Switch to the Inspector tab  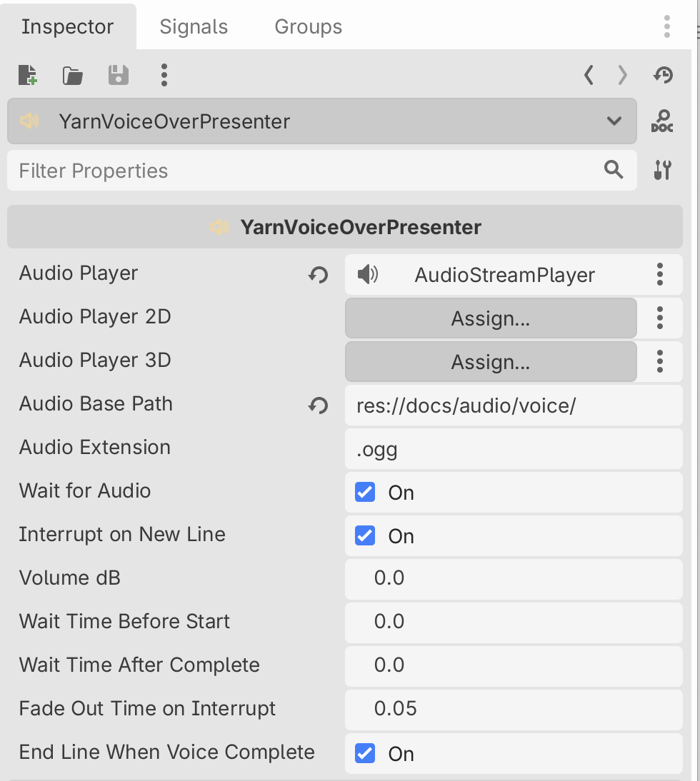(x=68, y=26)
